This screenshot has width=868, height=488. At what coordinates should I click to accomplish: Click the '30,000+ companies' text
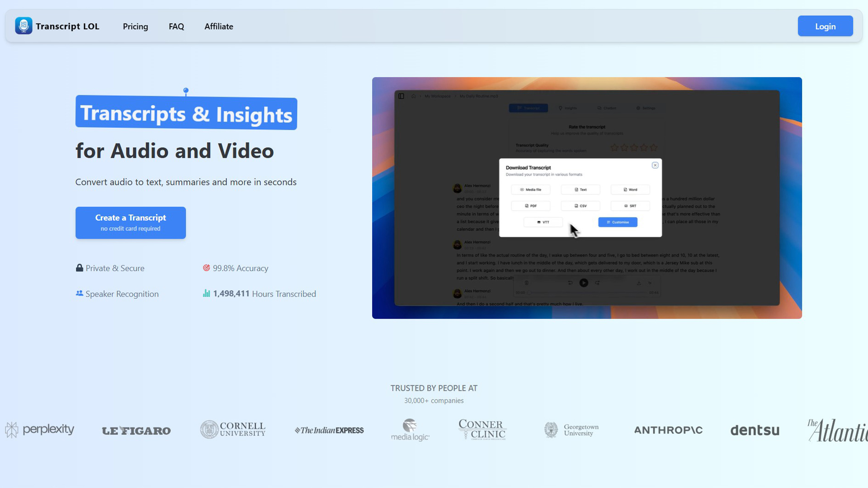(x=434, y=401)
